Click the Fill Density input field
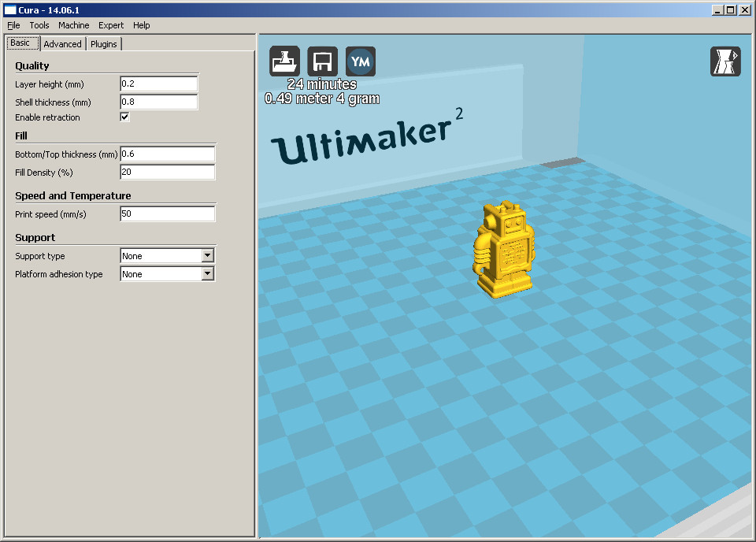Viewport: 756px width, 542px height. pos(167,172)
